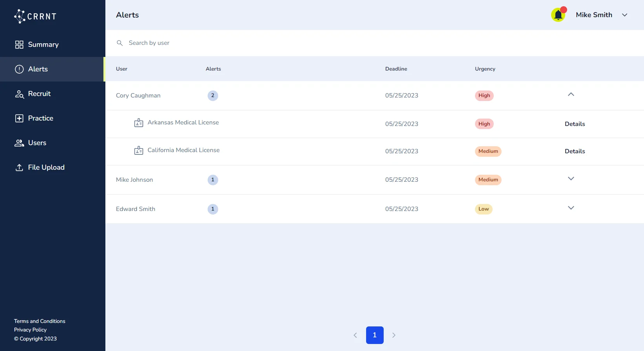This screenshot has height=351, width=644.
Task: Go to next page arrow
Action: pos(394,335)
